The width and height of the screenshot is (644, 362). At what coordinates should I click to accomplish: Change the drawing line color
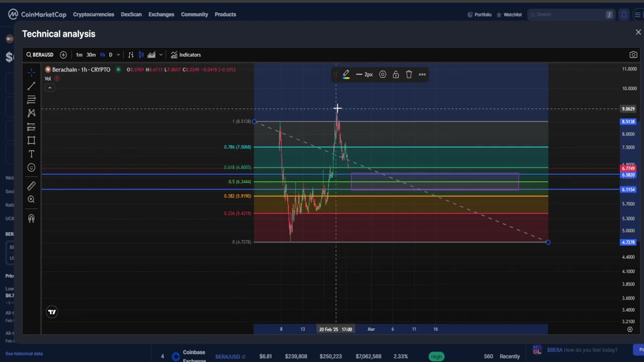click(346, 74)
